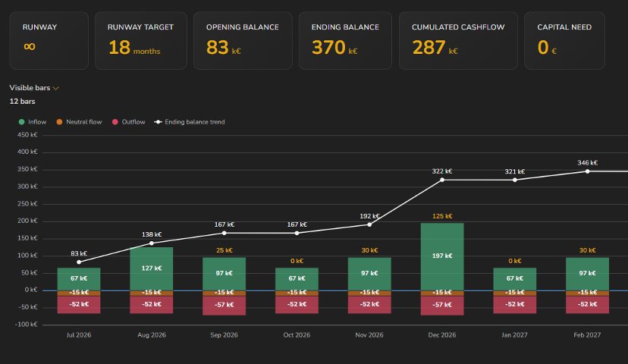Open the Visible bars dropdown
The image size is (628, 364).
(34, 88)
